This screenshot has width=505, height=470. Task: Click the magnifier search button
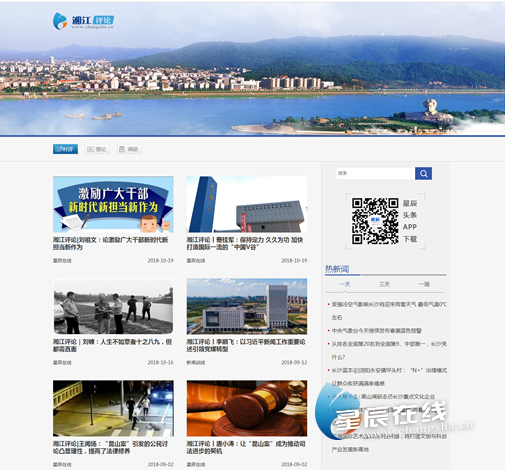(x=423, y=173)
